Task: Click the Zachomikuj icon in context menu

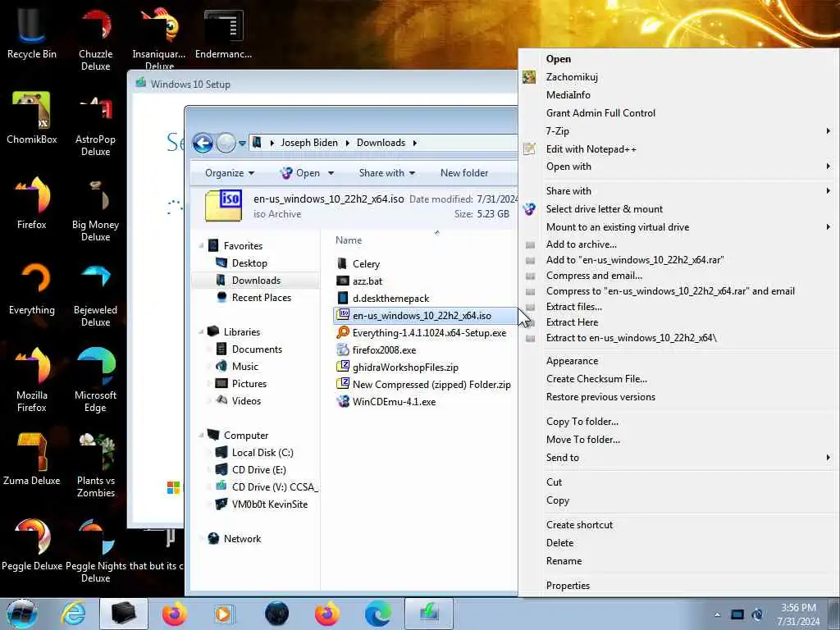Action: tap(529, 77)
